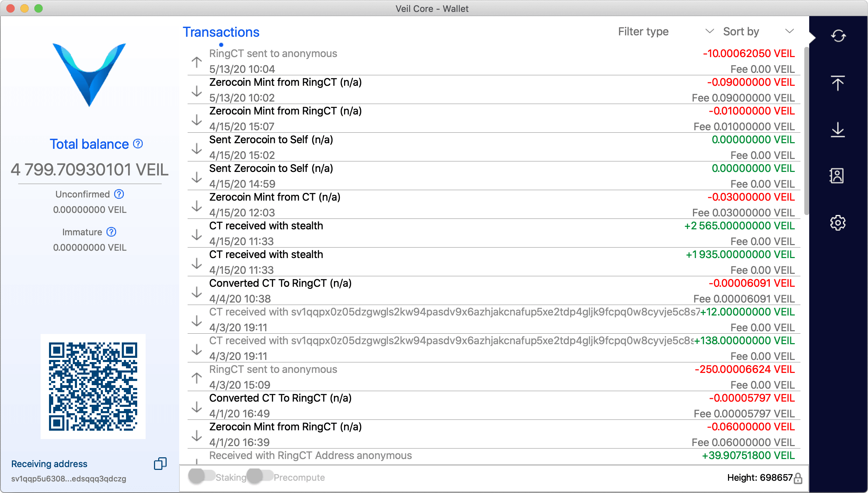Click the help icon next to Immature

(x=111, y=232)
